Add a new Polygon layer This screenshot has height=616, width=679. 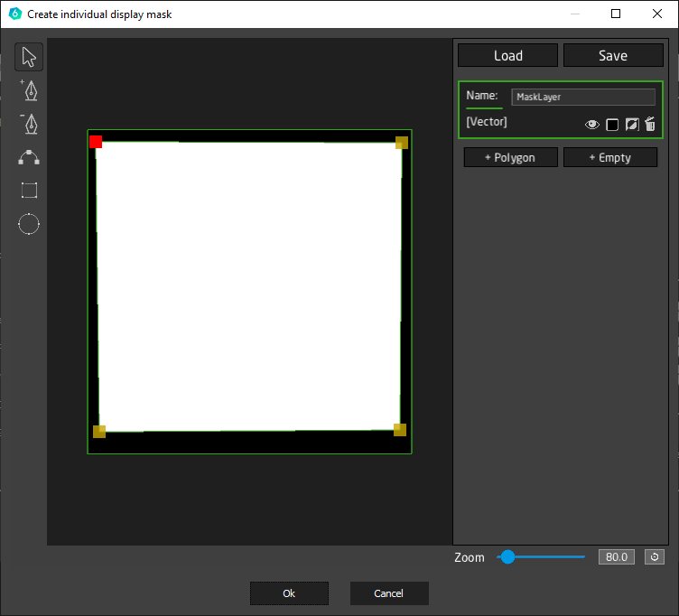point(510,157)
